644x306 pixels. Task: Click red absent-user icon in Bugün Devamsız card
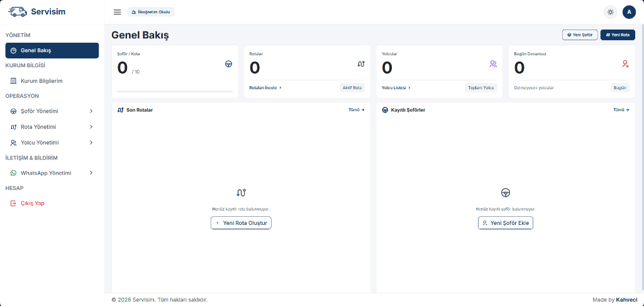[x=625, y=63]
